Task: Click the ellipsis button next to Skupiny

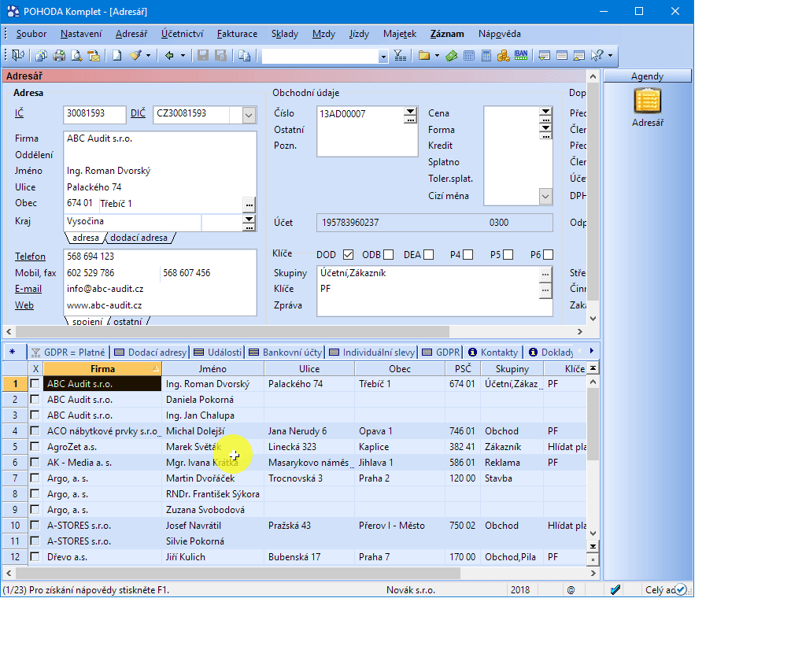Action: [545, 274]
